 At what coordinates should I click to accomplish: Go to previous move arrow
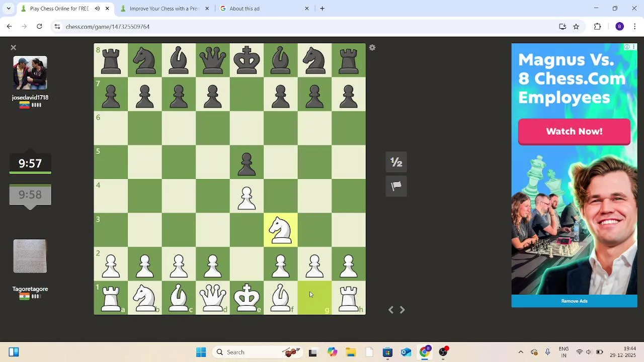coord(391,310)
